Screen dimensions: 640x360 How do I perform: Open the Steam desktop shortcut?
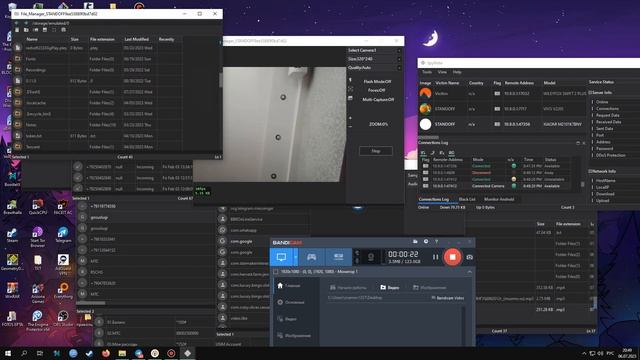point(12,235)
